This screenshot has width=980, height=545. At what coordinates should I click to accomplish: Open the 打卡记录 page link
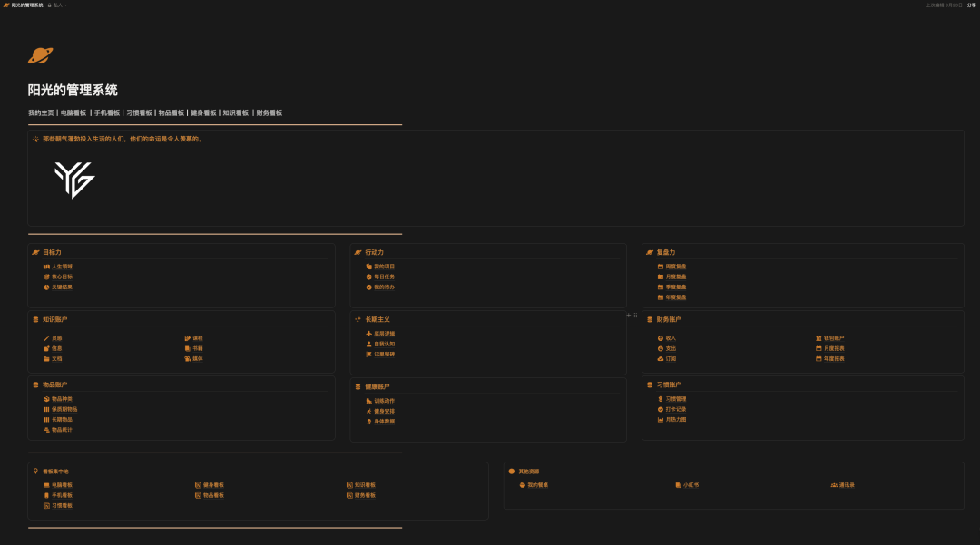(x=676, y=410)
